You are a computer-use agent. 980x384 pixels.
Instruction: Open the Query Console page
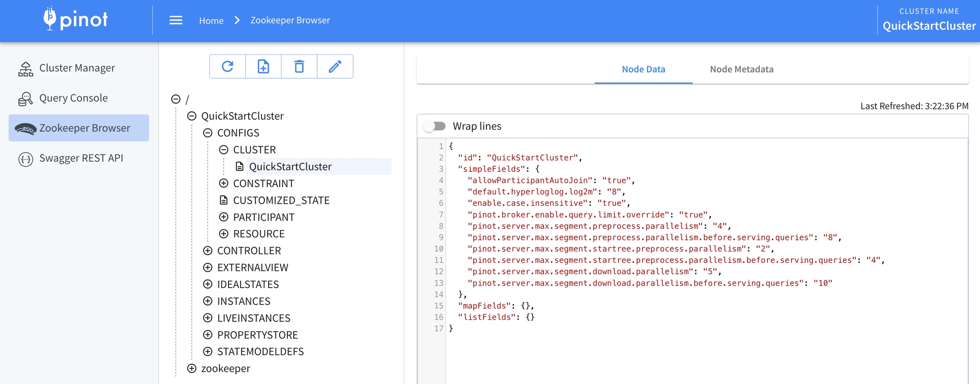coord(73,98)
